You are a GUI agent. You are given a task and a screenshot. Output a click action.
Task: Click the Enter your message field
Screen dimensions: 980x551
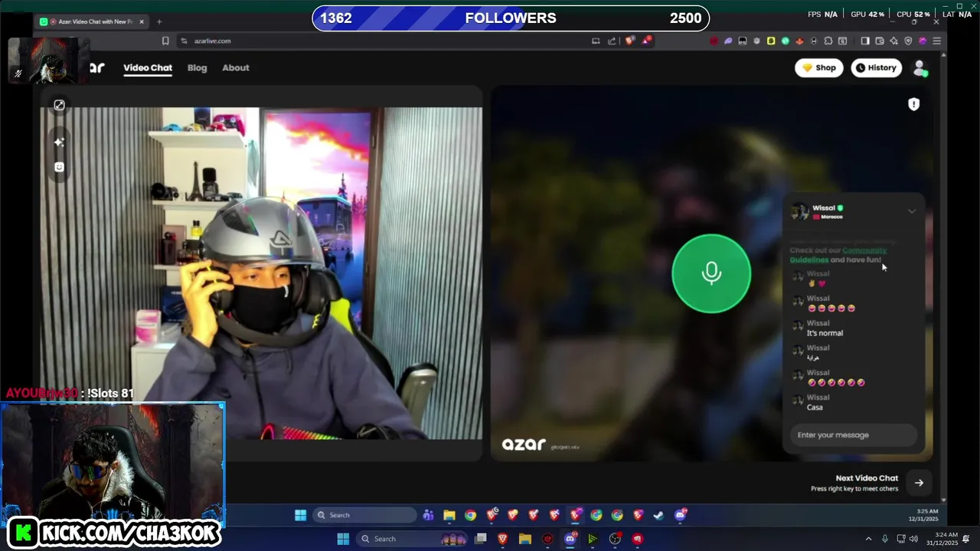point(854,435)
